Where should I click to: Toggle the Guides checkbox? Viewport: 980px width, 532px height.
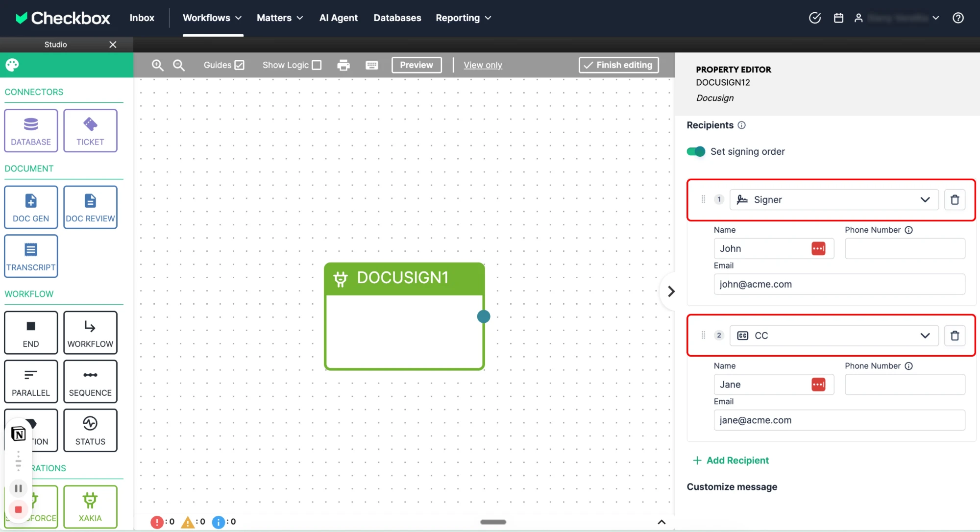[239, 65]
